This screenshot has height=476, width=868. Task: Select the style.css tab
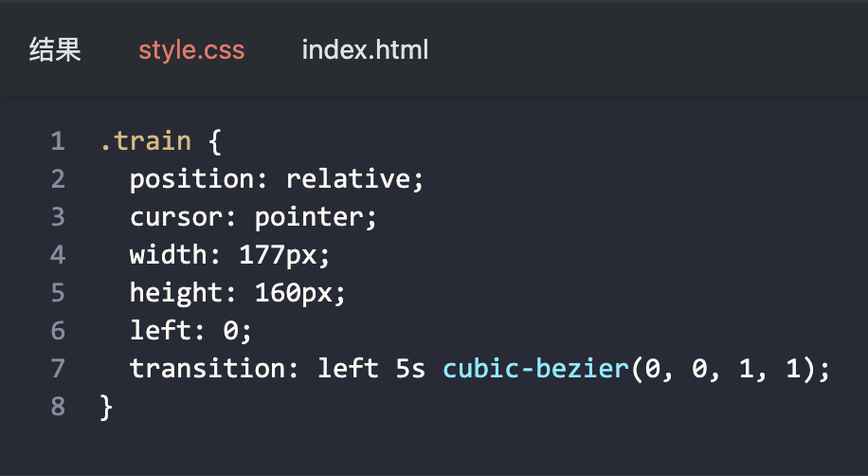coord(191,50)
